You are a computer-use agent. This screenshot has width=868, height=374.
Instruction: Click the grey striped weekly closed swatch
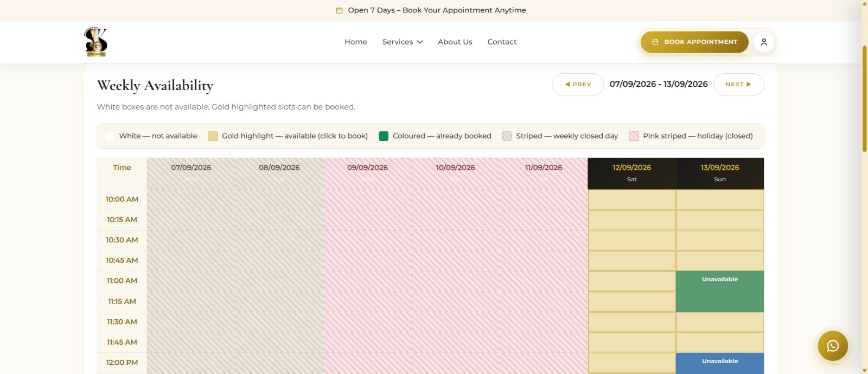pos(507,136)
